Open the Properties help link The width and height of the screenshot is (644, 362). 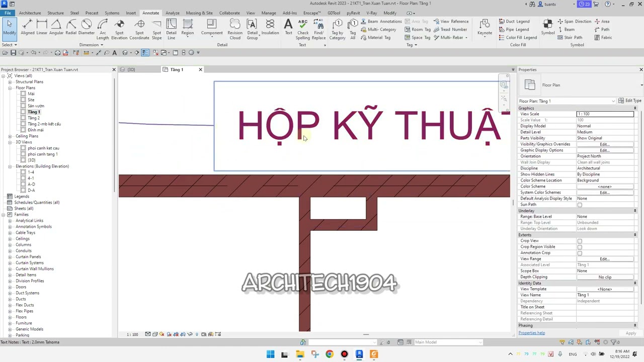pyautogui.click(x=532, y=333)
